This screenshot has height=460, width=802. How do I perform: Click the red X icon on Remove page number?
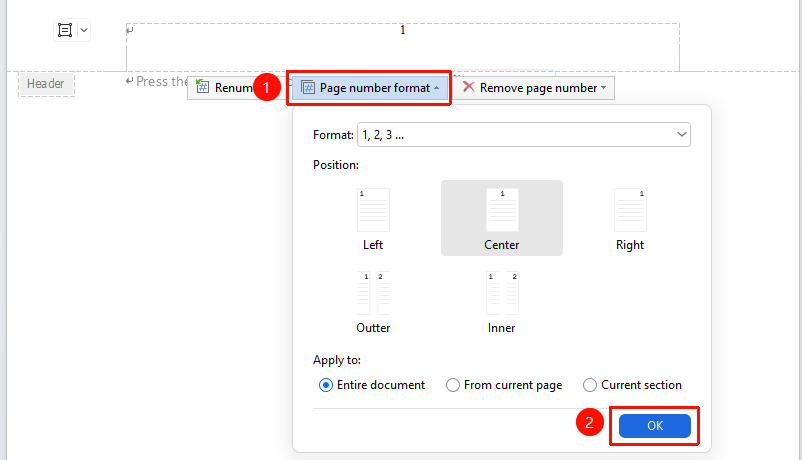click(x=468, y=87)
